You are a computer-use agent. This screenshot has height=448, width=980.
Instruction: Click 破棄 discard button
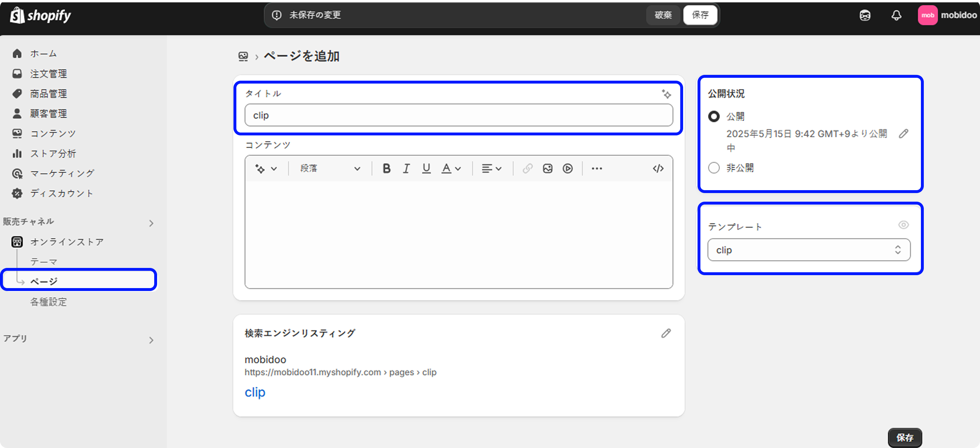(663, 15)
